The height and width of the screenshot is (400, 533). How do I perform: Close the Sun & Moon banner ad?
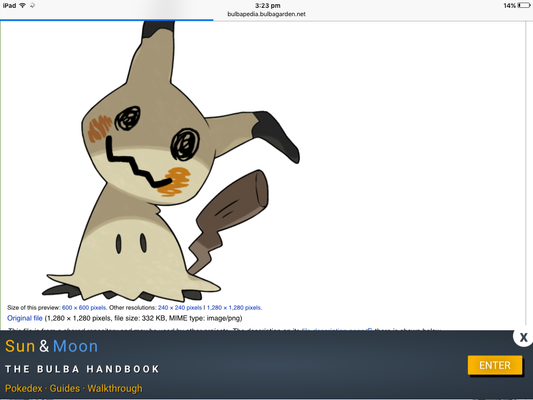523,337
